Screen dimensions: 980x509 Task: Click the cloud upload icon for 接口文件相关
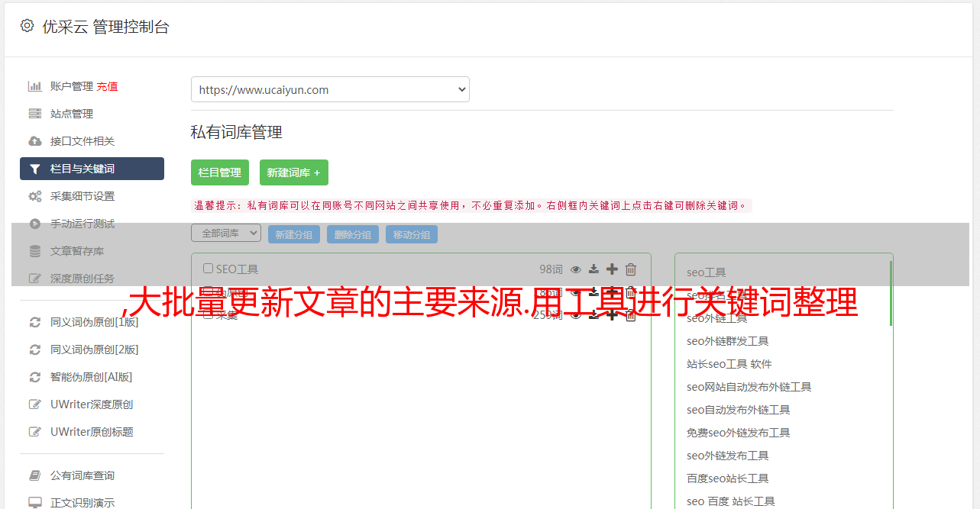pos(35,141)
